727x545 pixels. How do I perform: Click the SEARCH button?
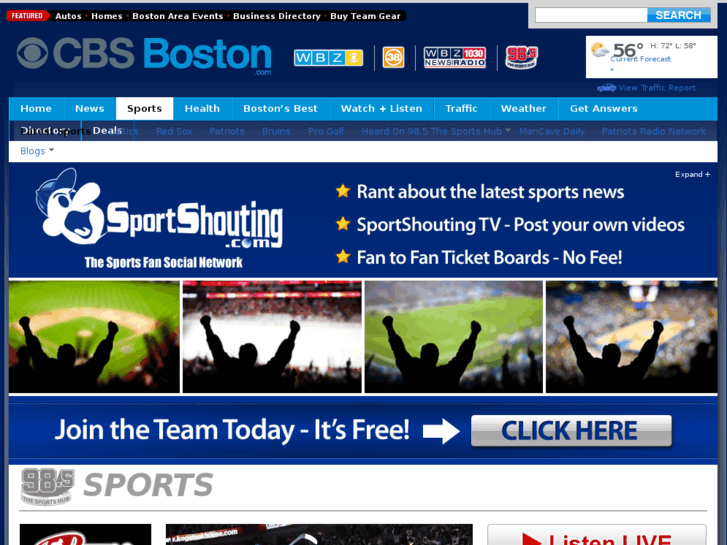pyautogui.click(x=678, y=15)
